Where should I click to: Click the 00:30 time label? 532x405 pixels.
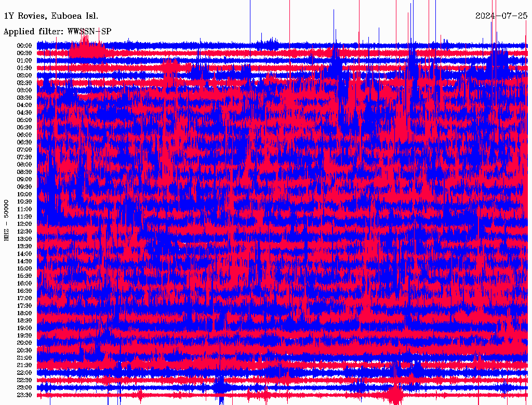(24, 53)
